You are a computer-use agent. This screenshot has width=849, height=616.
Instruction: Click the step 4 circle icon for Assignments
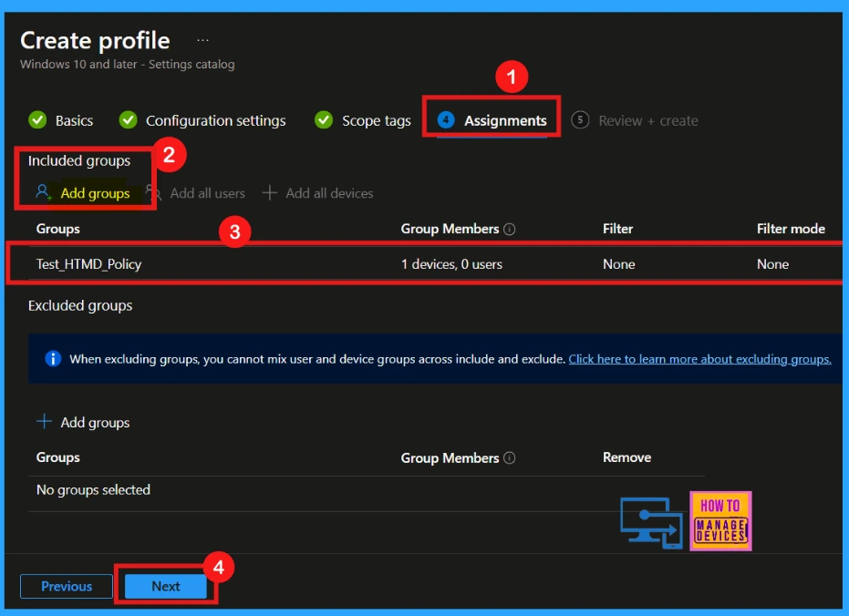point(446,120)
